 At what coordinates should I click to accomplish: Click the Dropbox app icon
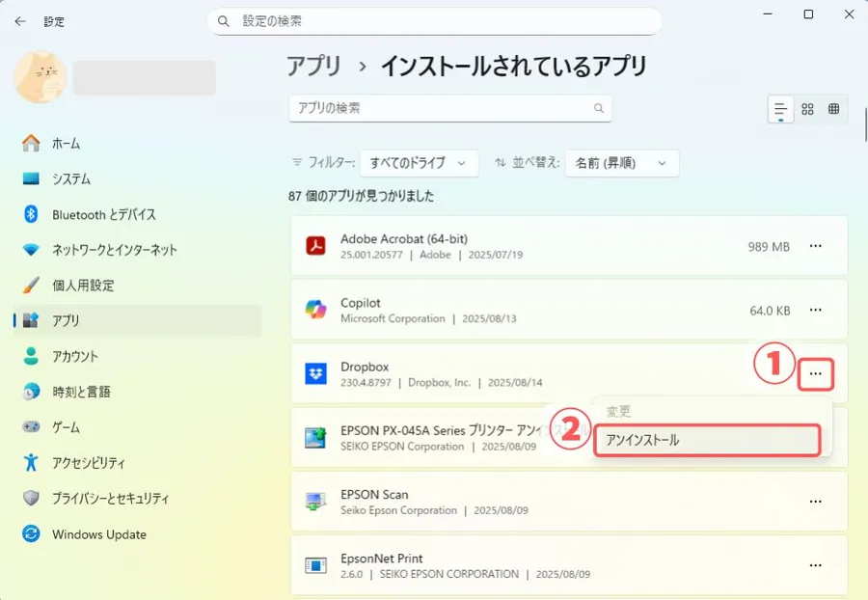[x=316, y=373]
